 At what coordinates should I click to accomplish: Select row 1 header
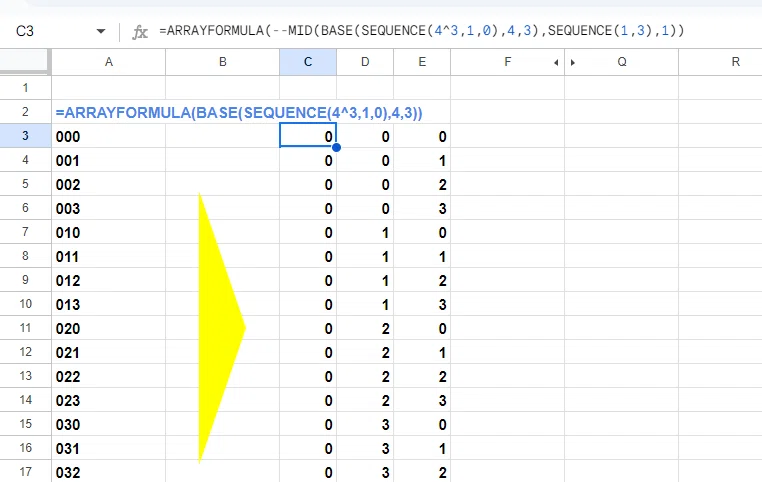pos(25,88)
